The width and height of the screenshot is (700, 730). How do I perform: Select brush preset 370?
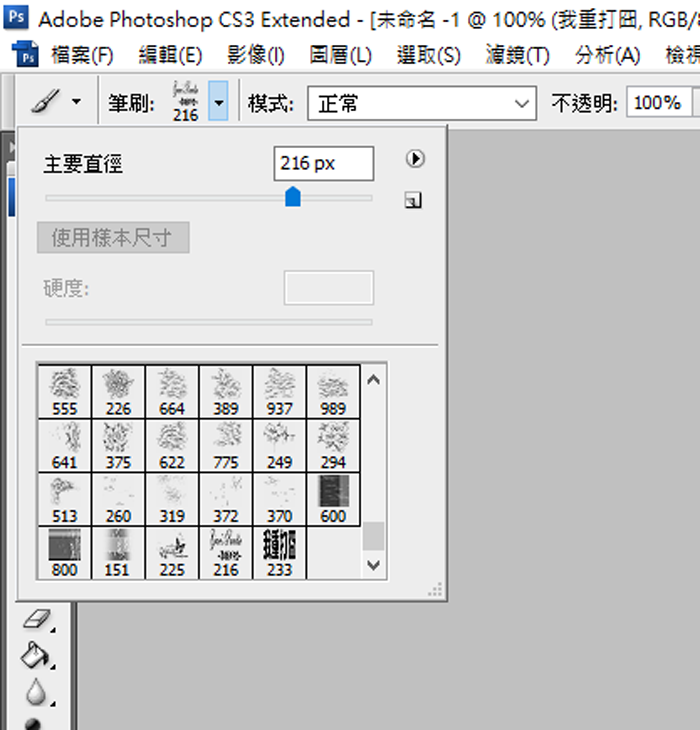[279, 499]
